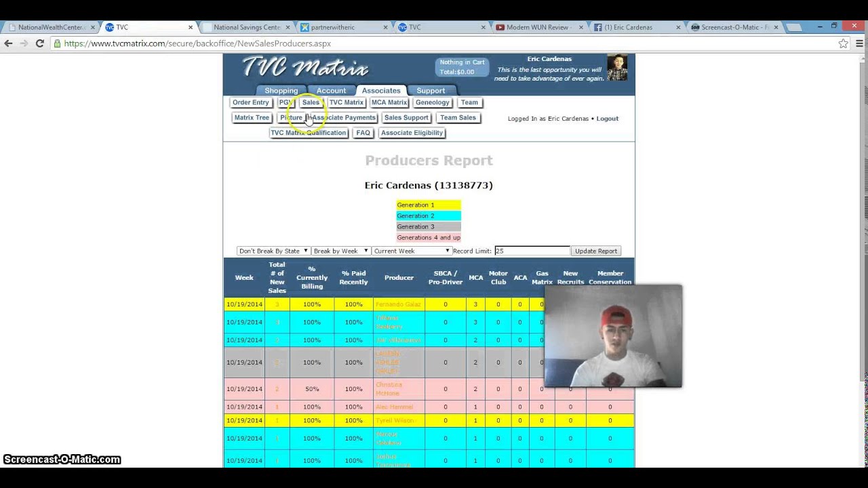Click the TVC Matrix submenu button

click(x=347, y=103)
